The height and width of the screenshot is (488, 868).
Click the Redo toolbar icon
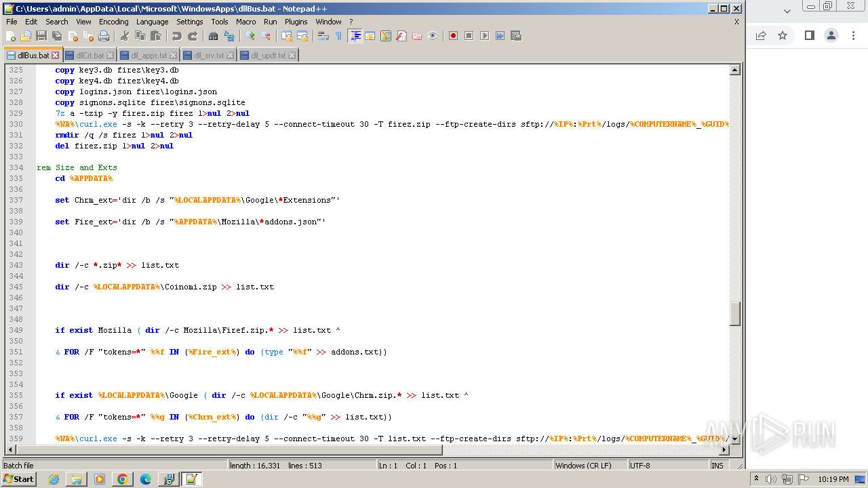click(193, 36)
